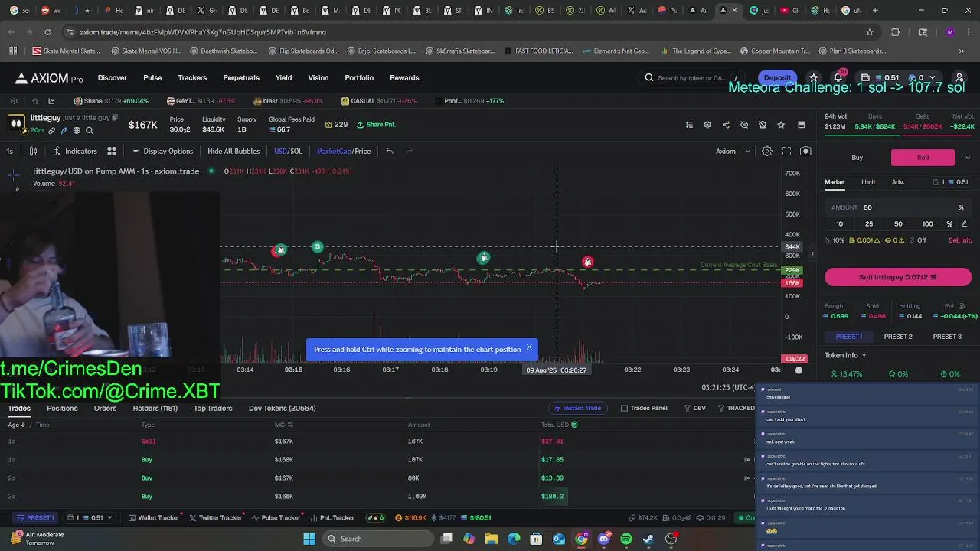Switch to Buy side
The width and height of the screenshot is (980, 551).
coord(857,158)
